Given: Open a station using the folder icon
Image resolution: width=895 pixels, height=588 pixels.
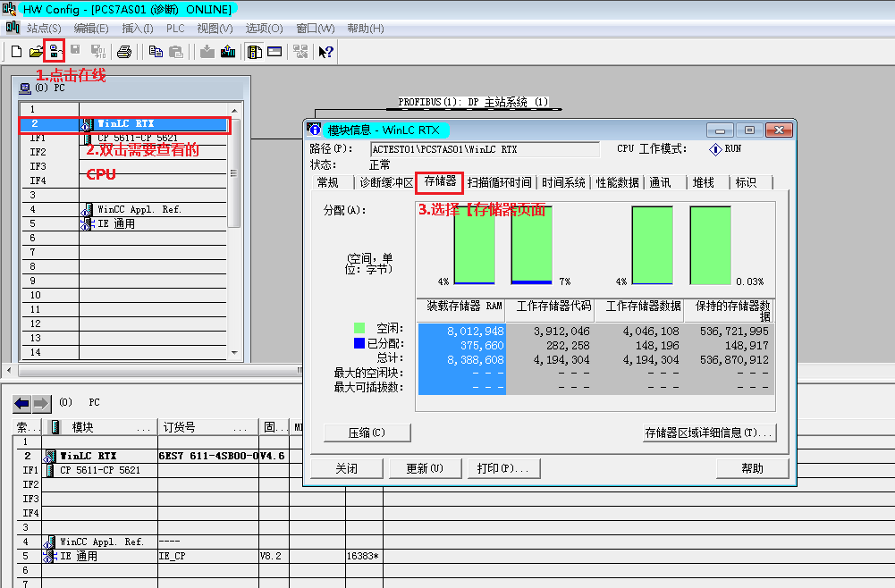Looking at the screenshot, I should pos(36,52).
